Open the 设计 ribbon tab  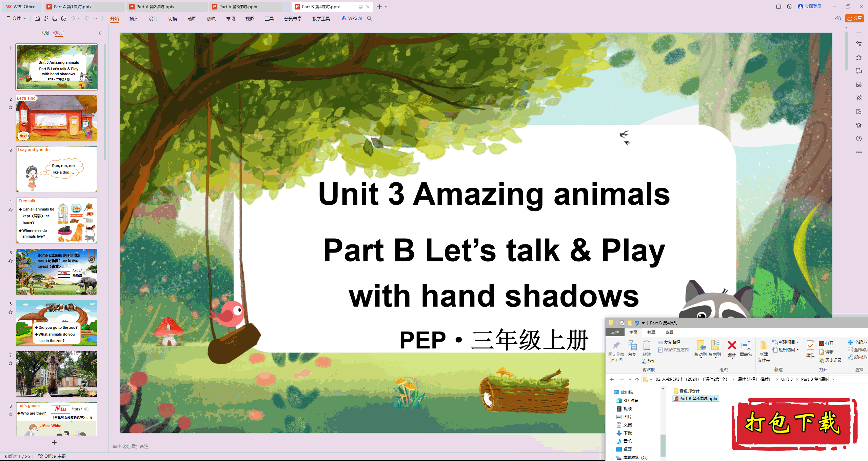point(153,19)
